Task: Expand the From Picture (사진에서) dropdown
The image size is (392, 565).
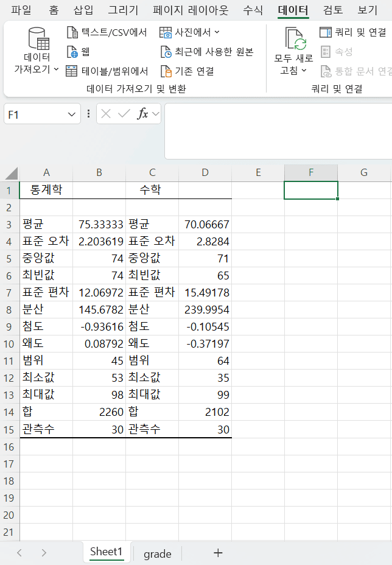Action: pos(217,32)
